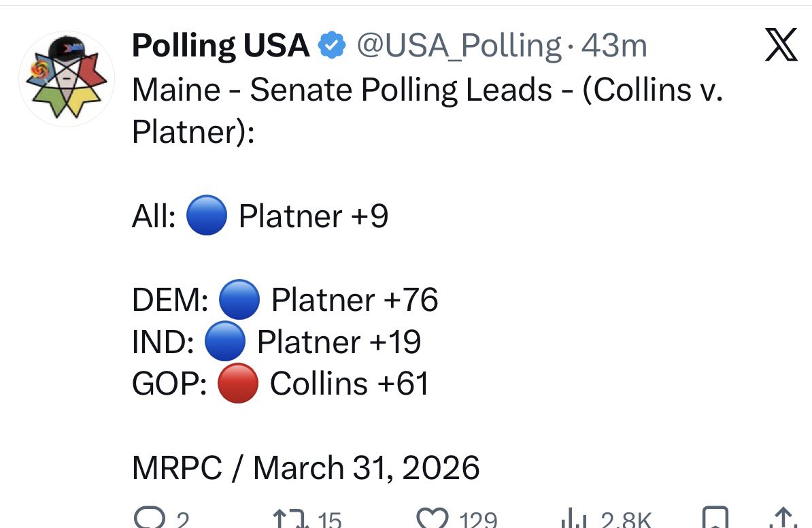Screen dimensions: 812x528
Task: Click the repost arrows icon
Action: click(288, 521)
